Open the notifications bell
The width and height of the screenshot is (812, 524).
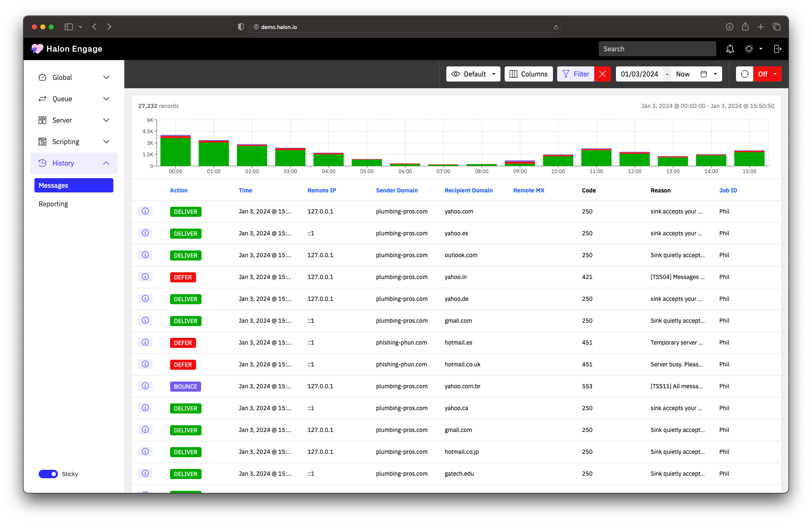coord(730,49)
